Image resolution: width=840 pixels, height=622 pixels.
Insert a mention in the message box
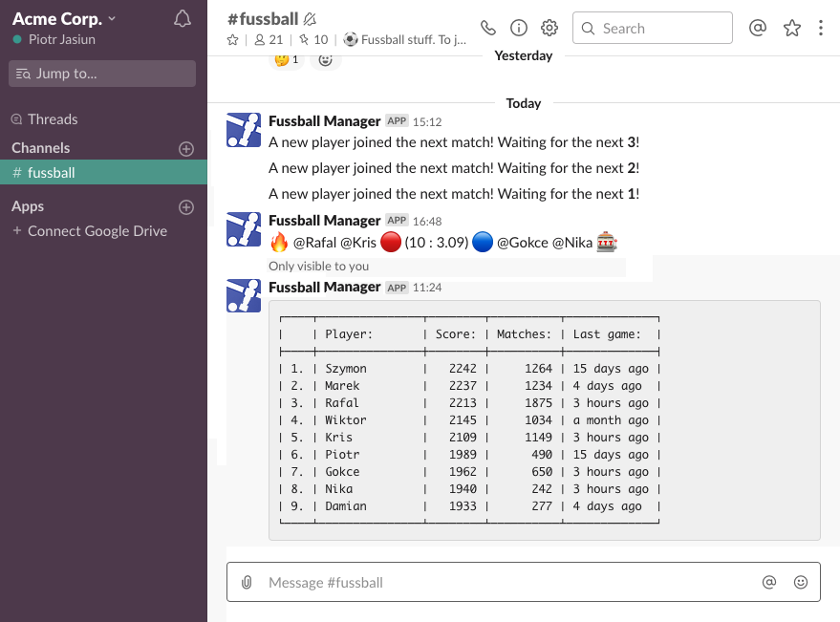[x=768, y=582]
